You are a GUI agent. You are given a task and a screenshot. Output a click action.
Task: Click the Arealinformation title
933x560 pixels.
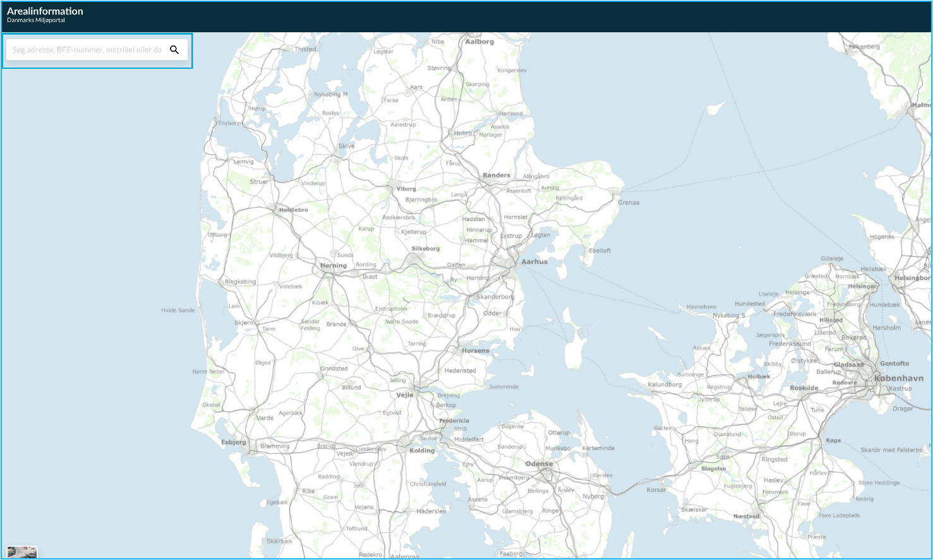(44, 11)
